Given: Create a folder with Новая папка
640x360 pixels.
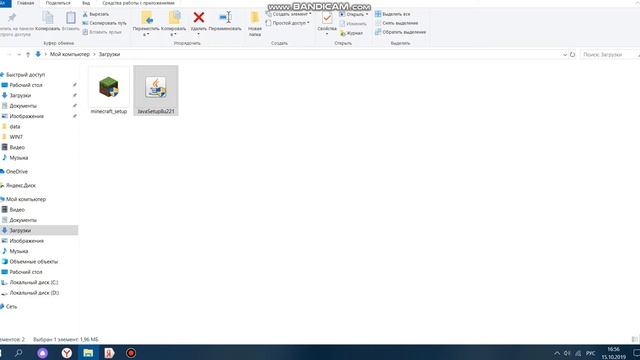Looking at the screenshot, I should (x=255, y=24).
